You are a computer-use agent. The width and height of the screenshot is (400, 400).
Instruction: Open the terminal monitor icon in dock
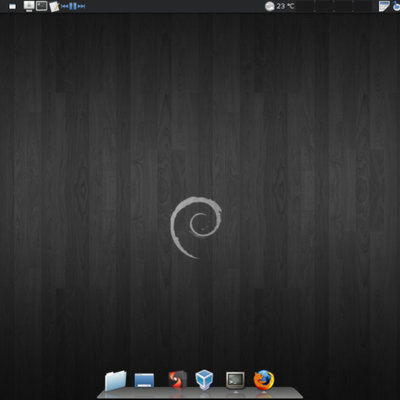click(x=235, y=380)
